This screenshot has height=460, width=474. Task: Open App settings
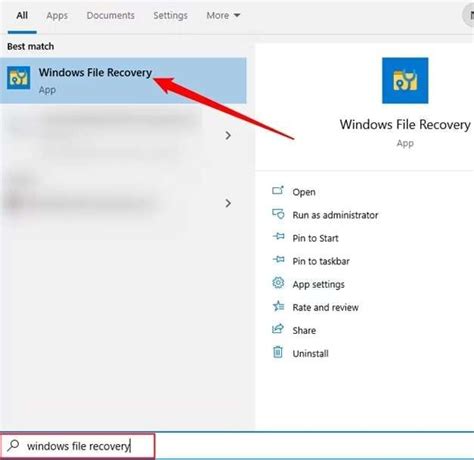click(318, 284)
